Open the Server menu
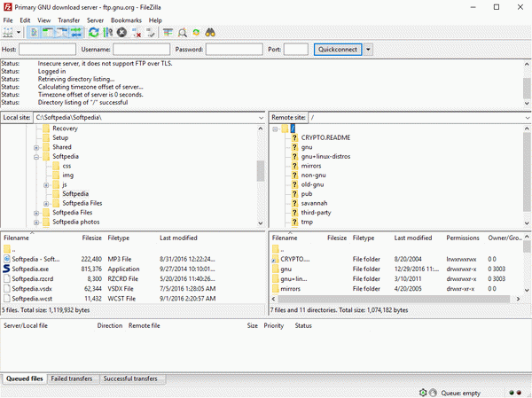This screenshot has height=398, width=532. pyautogui.click(x=95, y=20)
